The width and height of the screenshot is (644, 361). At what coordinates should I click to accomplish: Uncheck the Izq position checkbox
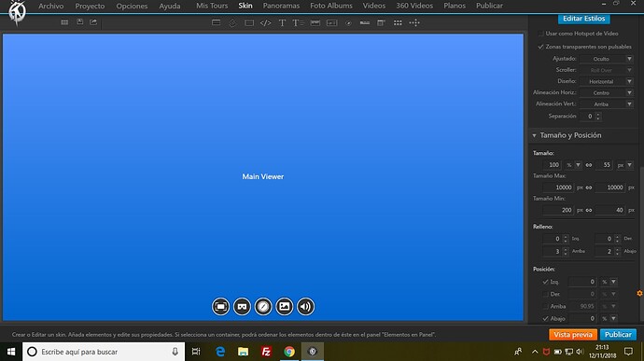tap(545, 282)
